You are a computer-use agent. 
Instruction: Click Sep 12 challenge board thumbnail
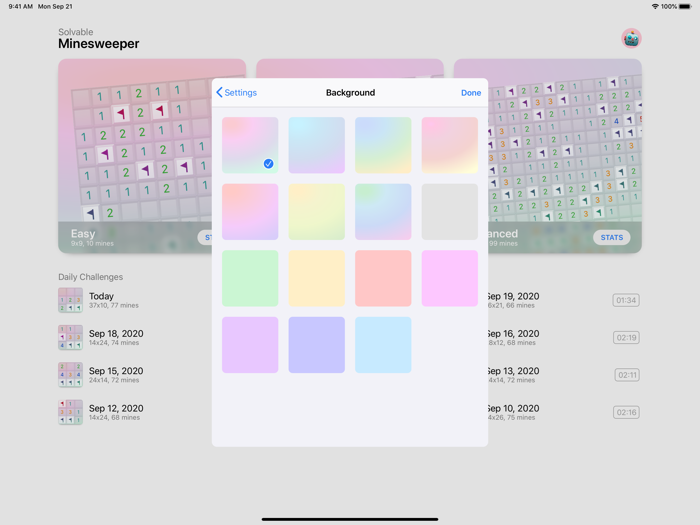70,412
